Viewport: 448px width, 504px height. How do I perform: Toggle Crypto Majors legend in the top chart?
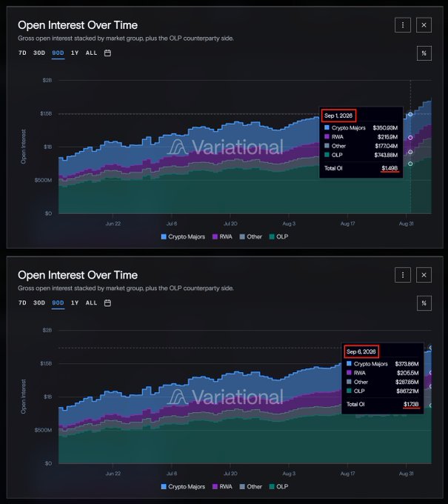(183, 237)
